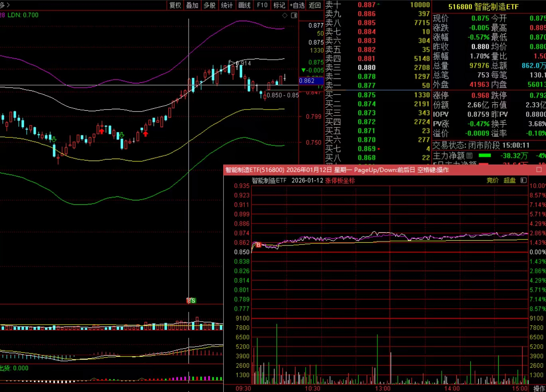Click the 涨幅 -0.57% value

(478, 37)
